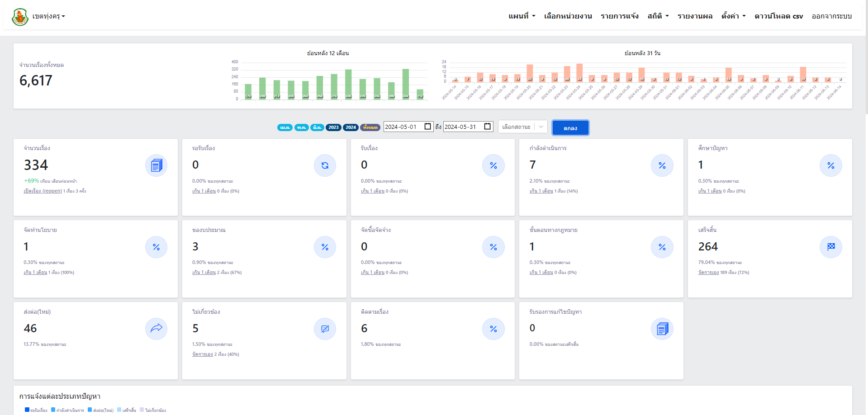Click เกิน 1 เดือน link under ขั้นตอนทางกฎหมาย
The image size is (868, 415).
point(541,273)
